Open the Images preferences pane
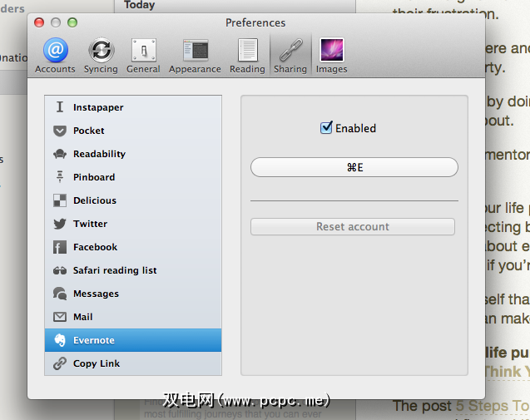The width and height of the screenshot is (530, 420). [332, 56]
